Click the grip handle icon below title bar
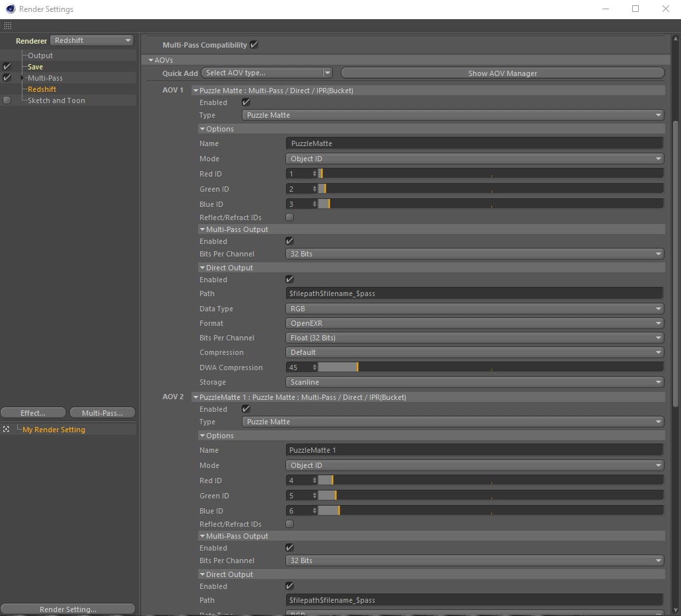The image size is (681, 616). coord(7,25)
